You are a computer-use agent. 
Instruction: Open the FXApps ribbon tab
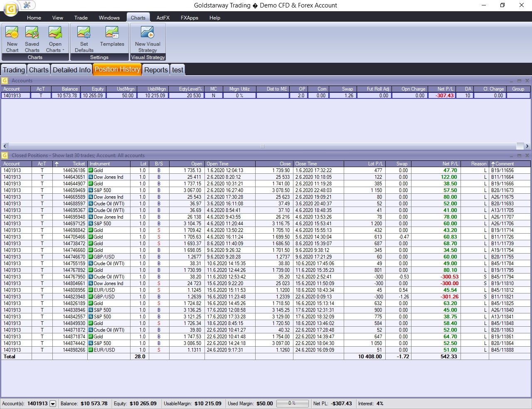pos(190,18)
